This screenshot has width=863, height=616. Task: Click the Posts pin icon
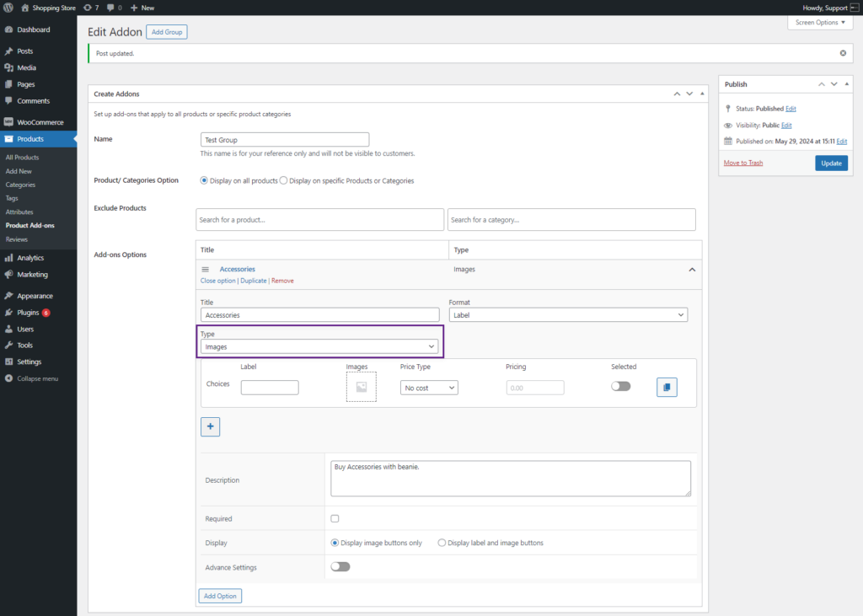coord(8,51)
